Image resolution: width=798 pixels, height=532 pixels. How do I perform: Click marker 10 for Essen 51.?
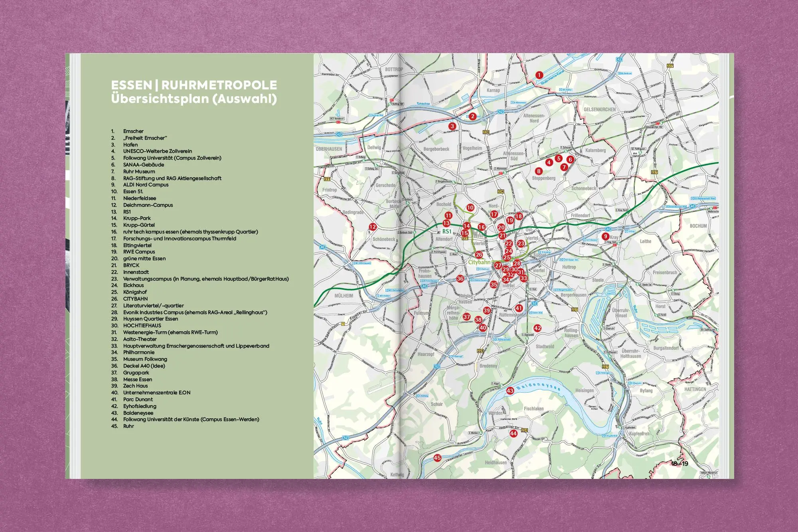[x=470, y=208]
